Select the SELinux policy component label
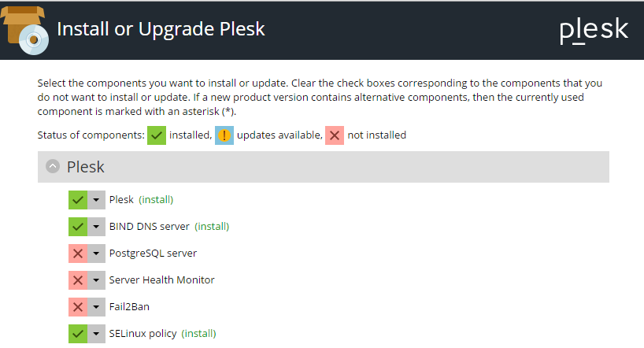The width and height of the screenshot is (644, 348). click(142, 334)
